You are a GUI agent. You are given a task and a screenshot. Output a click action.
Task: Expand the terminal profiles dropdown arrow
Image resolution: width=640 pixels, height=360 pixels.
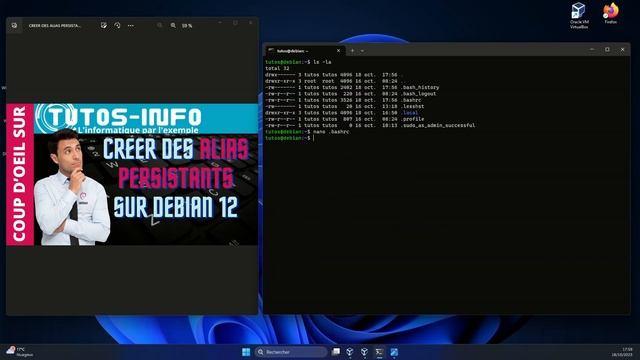pos(362,51)
